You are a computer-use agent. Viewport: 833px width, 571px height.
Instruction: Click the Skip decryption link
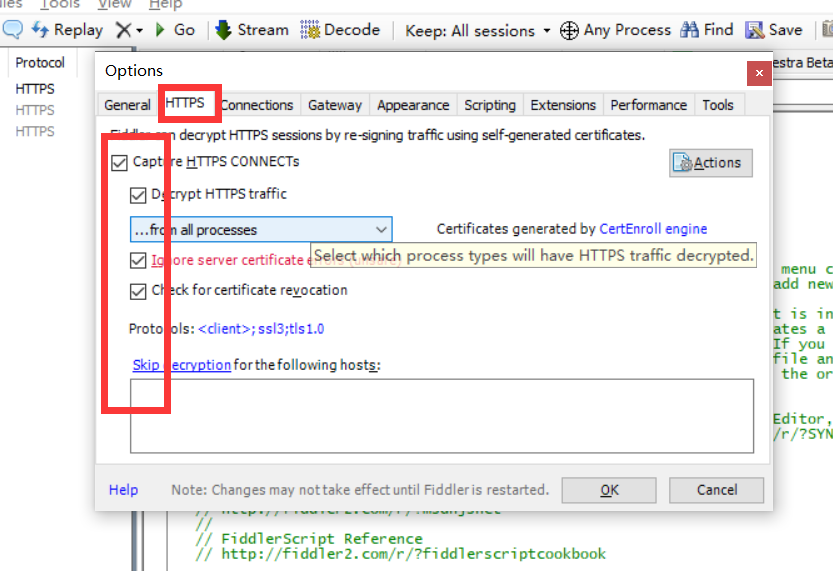(181, 365)
